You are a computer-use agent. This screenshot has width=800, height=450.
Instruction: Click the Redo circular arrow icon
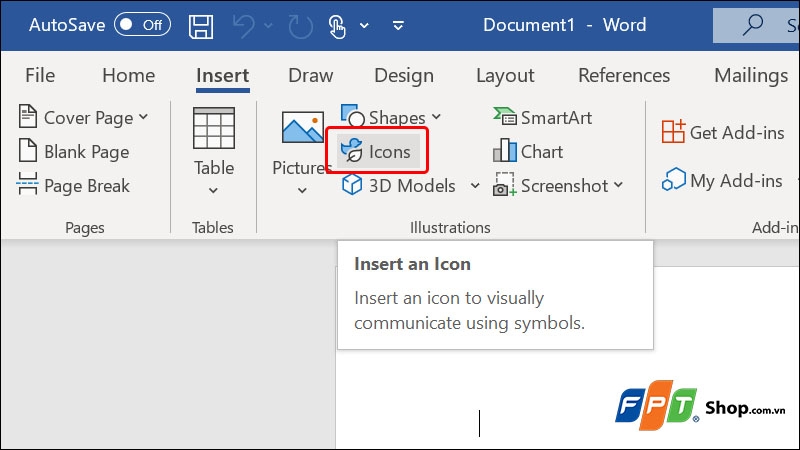(301, 26)
